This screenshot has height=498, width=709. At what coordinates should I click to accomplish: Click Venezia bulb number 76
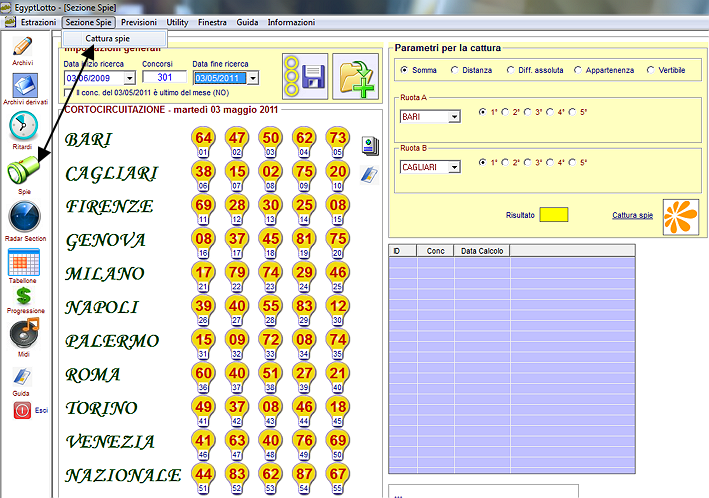304,445
